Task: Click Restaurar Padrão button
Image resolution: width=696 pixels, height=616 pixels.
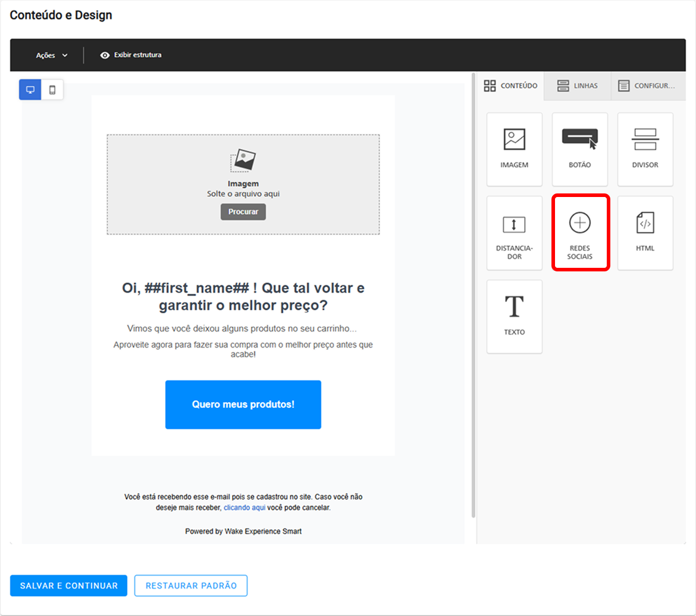Action: pyautogui.click(x=191, y=586)
